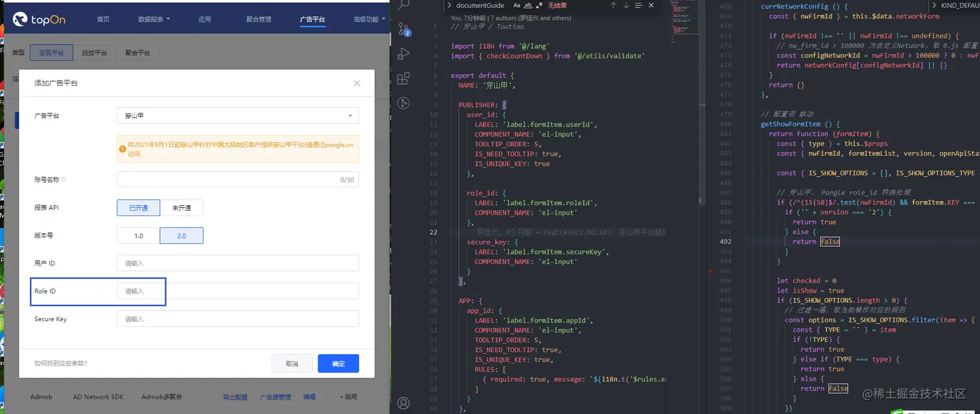Screen dimensions: 980x414
Task: Open the Extensions view icon
Action: 403,79
